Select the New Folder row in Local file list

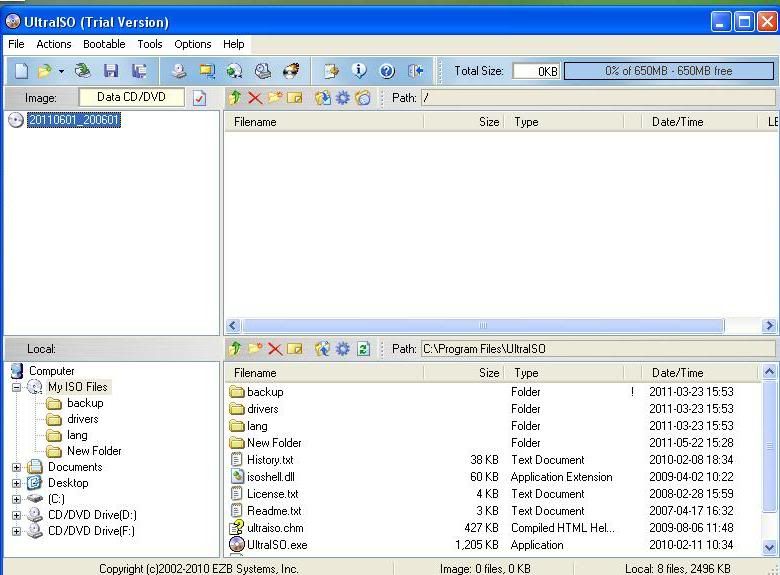pos(492,443)
